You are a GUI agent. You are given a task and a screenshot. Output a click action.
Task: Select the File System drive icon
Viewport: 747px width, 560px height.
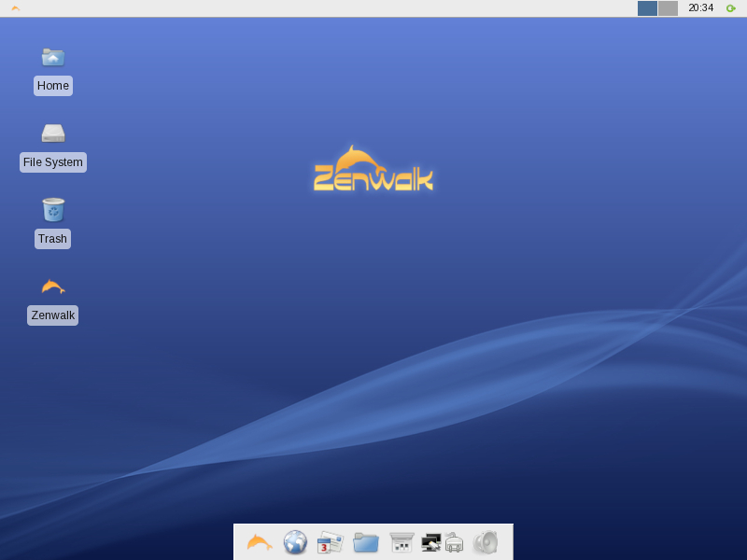tap(53, 133)
